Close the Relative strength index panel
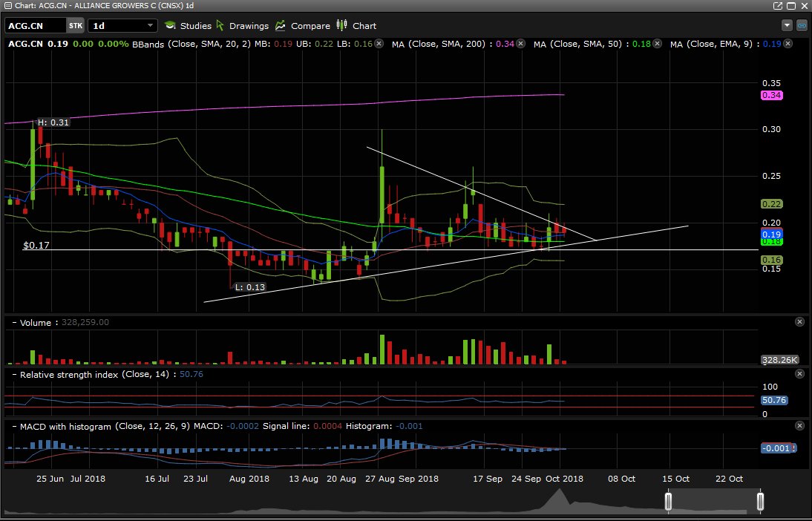The width and height of the screenshot is (812, 521). point(799,374)
